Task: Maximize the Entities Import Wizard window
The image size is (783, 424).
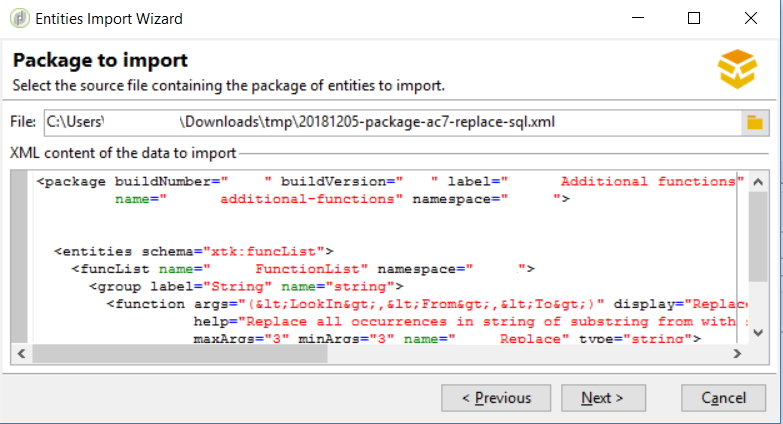Action: tap(694, 19)
